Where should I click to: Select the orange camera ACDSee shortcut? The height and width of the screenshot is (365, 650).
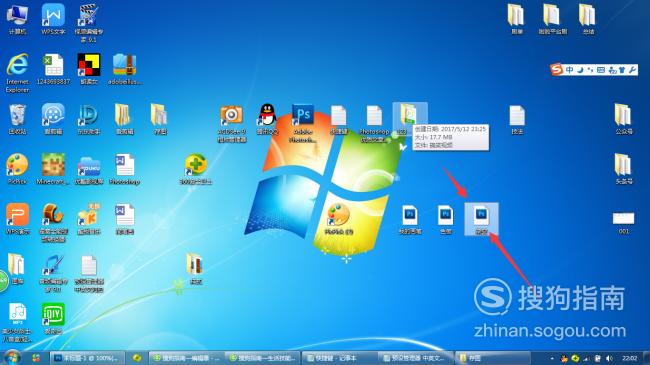pyautogui.click(x=231, y=123)
